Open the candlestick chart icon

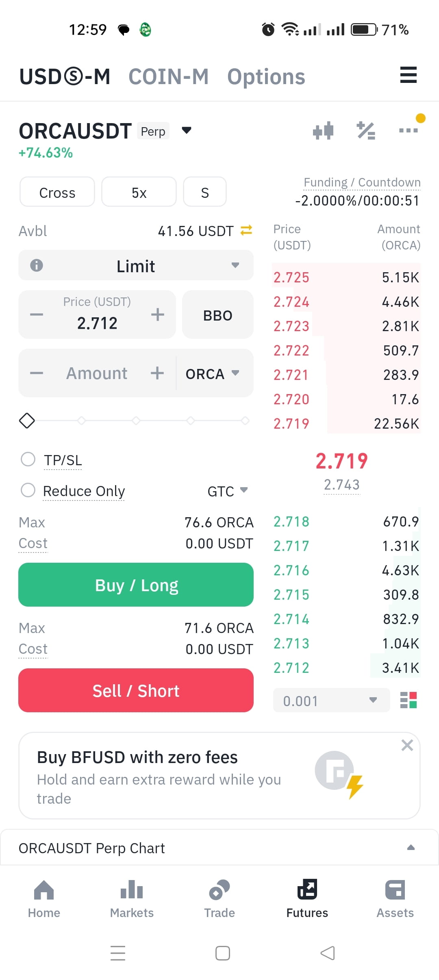coord(323,131)
